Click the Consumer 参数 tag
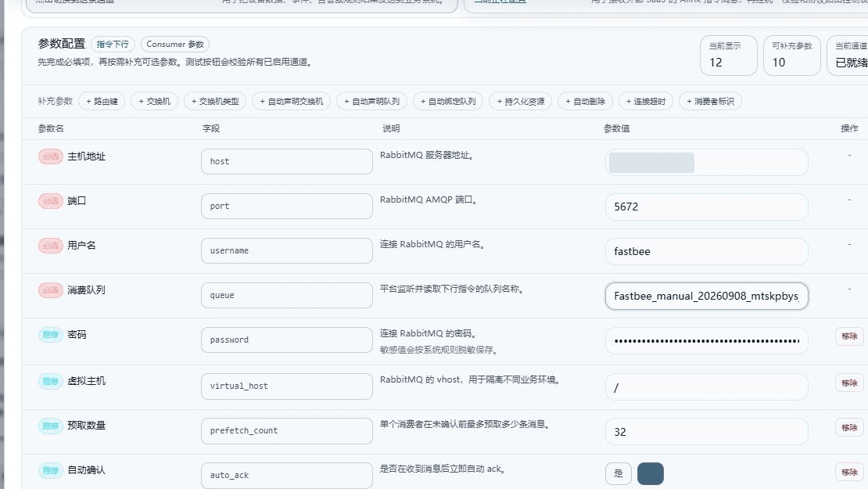The width and height of the screenshot is (868, 489). 175,45
